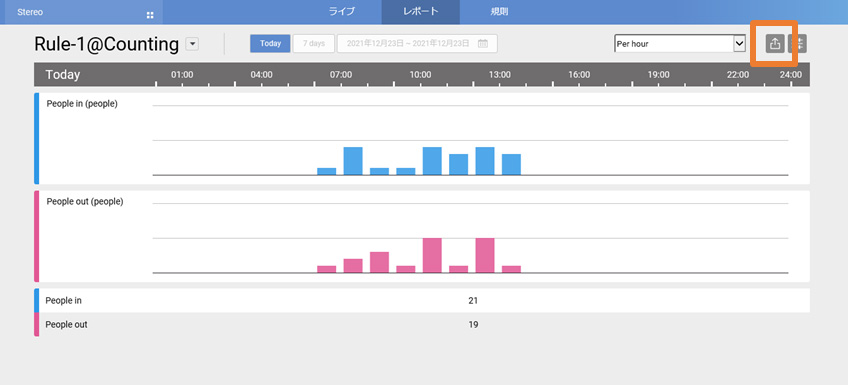
Task: Open the 規則 tab
Action: point(499,12)
